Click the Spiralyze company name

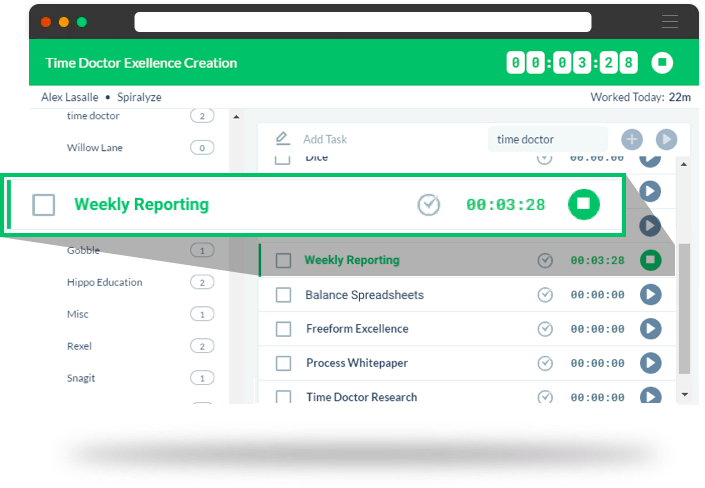(x=139, y=97)
